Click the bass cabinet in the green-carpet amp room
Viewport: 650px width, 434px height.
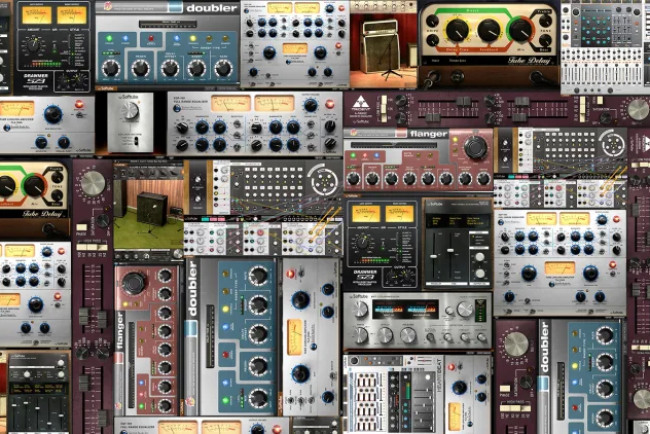(152, 209)
